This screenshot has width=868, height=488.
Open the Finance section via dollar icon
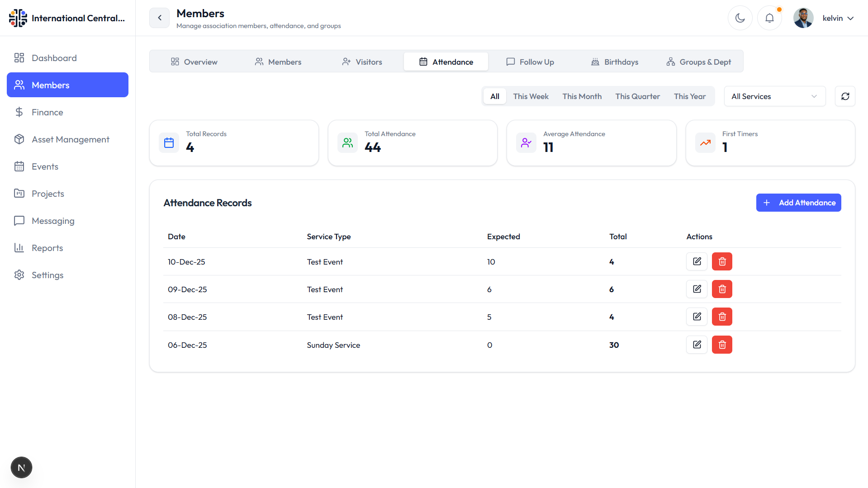click(x=19, y=112)
